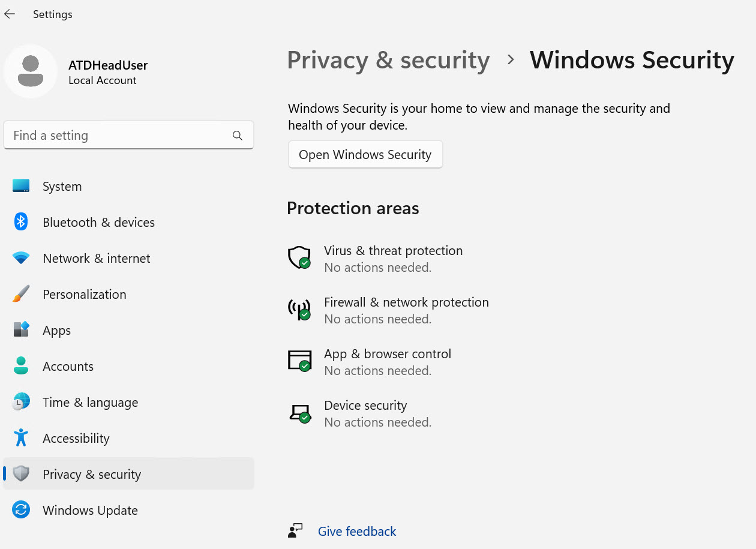The image size is (756, 549).
Task: Click the Give feedback link
Action: pyautogui.click(x=357, y=531)
